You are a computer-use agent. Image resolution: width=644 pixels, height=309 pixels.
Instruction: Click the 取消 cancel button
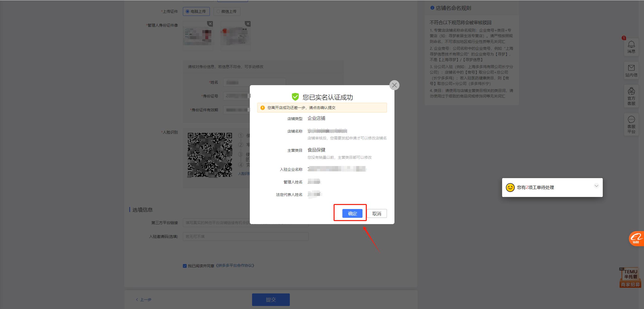pos(376,213)
